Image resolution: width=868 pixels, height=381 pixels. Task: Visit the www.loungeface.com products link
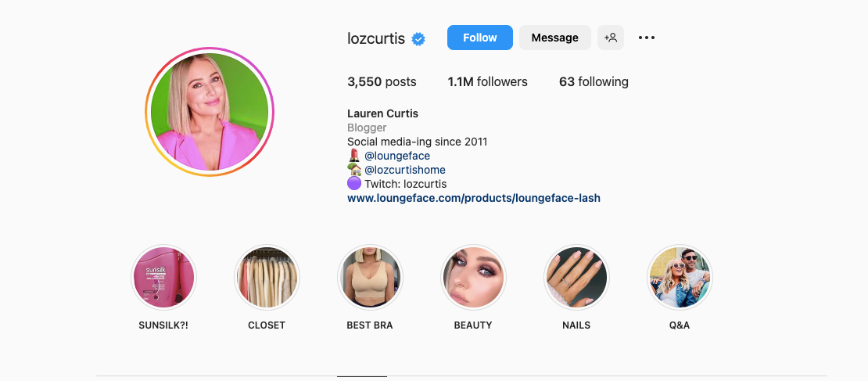click(474, 198)
